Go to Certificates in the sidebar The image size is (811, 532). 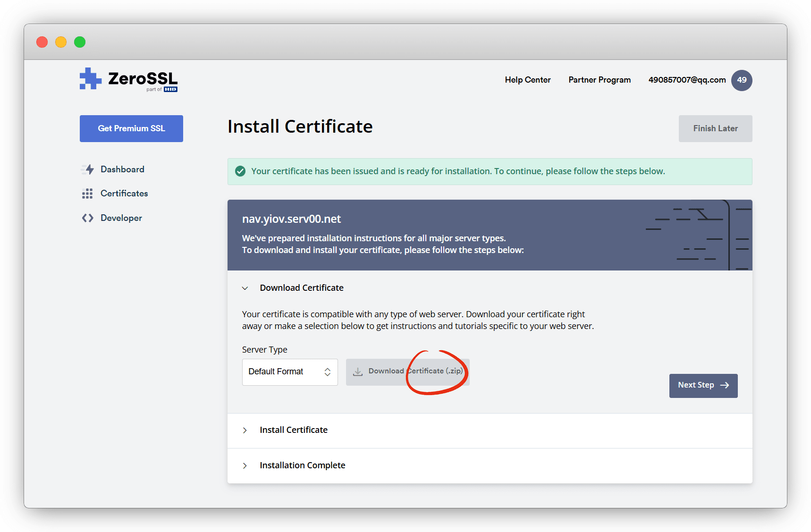(x=124, y=194)
